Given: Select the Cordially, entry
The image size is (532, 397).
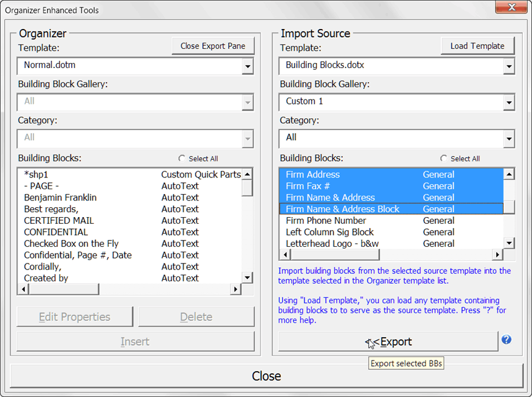Looking at the screenshot, I should click(130, 267).
